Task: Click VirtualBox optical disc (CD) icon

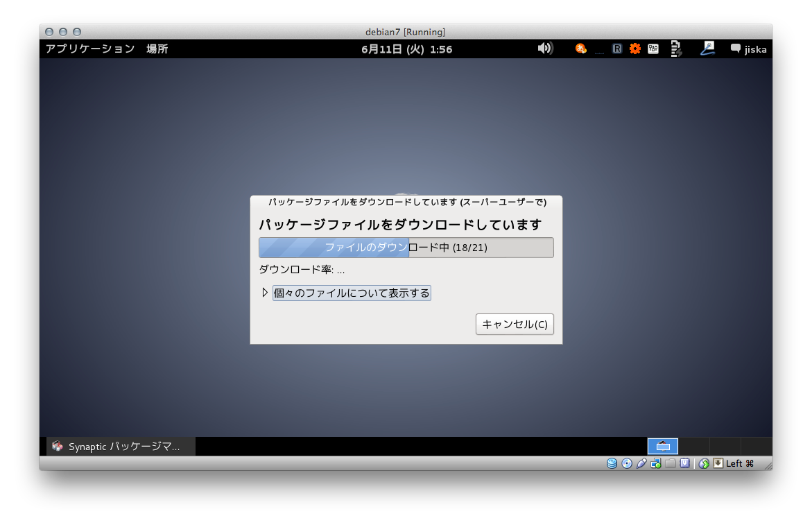Action: click(627, 463)
